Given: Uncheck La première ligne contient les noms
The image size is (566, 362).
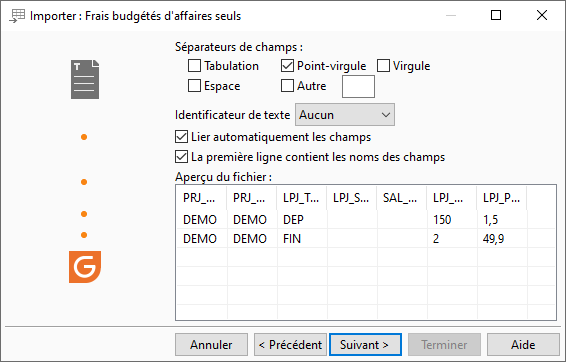Looking at the screenshot, I should click(182, 157).
